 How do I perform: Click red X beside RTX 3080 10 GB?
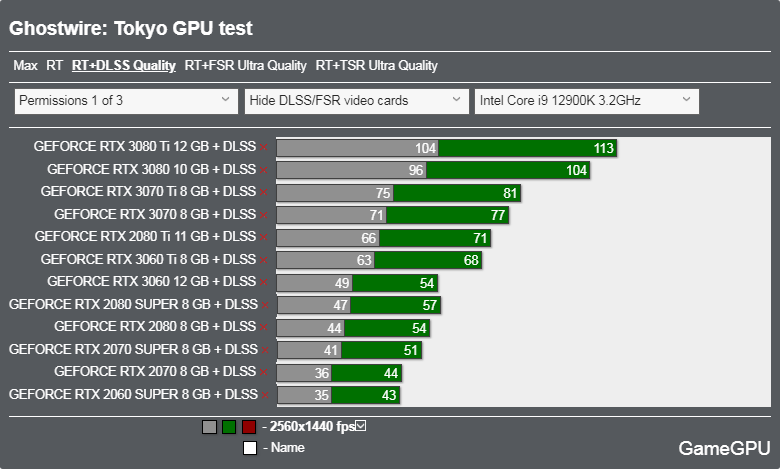(264, 170)
